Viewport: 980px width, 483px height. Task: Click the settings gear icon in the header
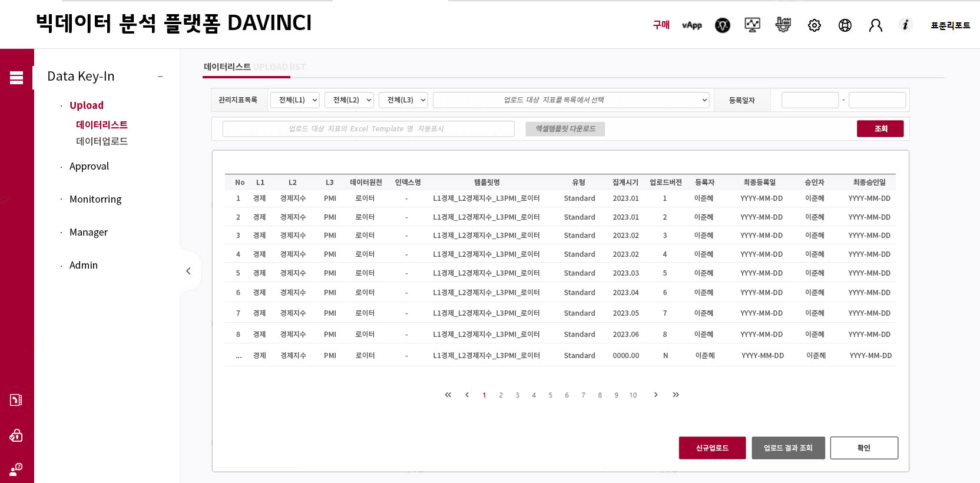[x=815, y=25]
